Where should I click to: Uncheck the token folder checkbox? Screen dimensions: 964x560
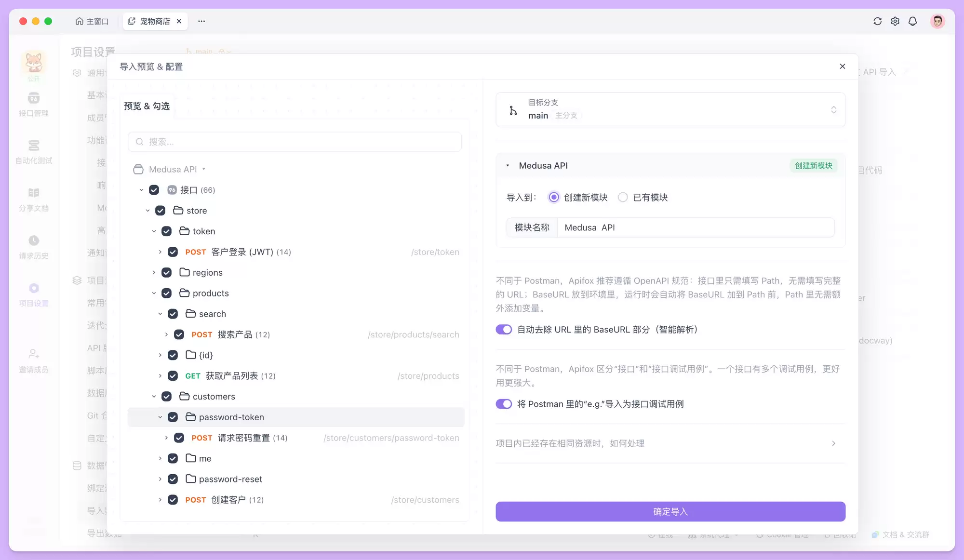pyautogui.click(x=166, y=231)
